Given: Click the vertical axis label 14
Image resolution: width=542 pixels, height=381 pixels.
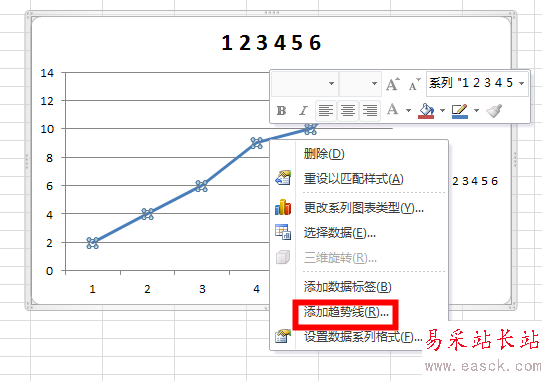Looking at the screenshot, I should pyautogui.click(x=47, y=73).
